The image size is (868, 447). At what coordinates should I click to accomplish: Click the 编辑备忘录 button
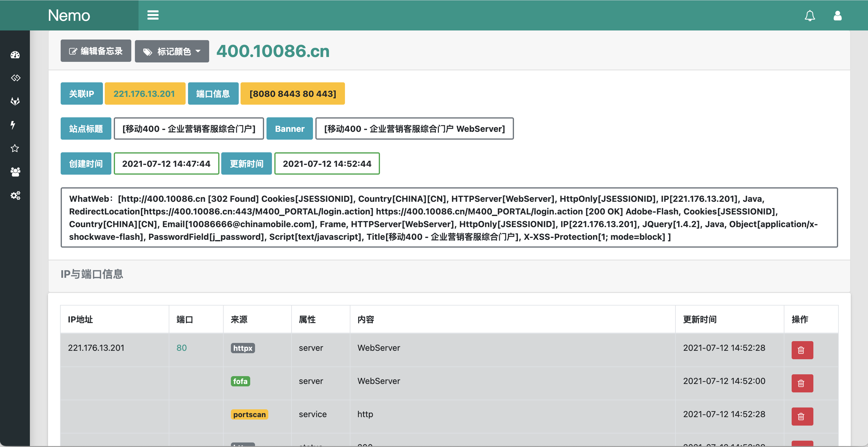click(x=96, y=51)
